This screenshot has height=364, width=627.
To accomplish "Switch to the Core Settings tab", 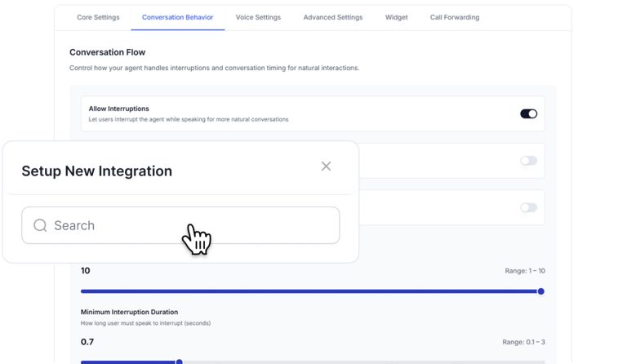I will pos(98,17).
